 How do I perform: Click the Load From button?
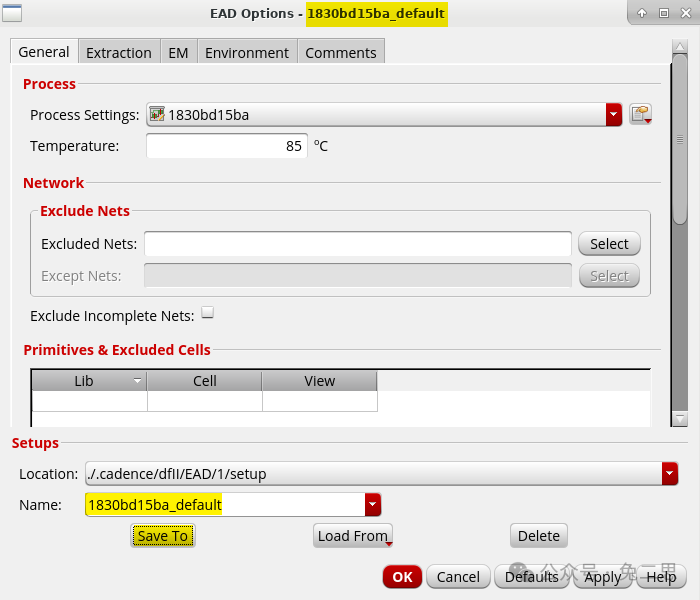353,536
